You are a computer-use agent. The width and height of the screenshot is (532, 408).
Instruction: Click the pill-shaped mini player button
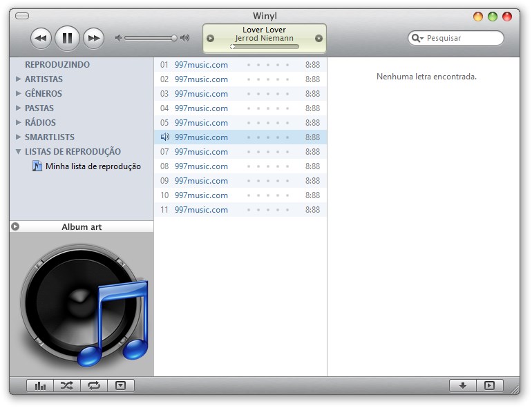[22, 16]
